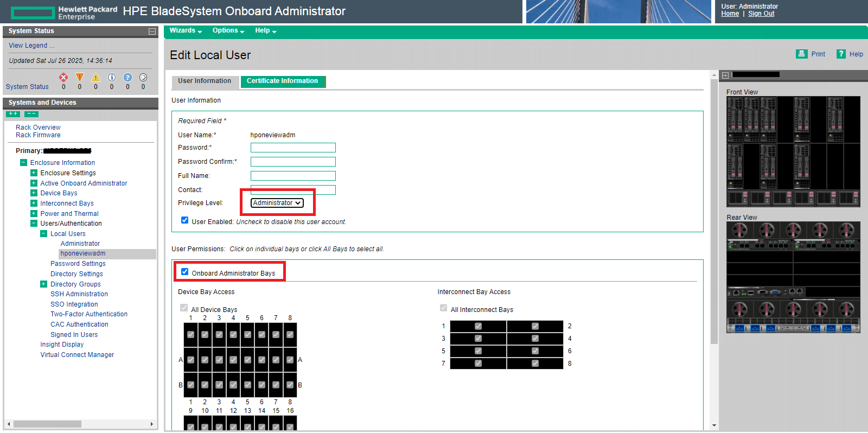Click the Help question mark icon
This screenshot has height=433, width=868.
[841, 54]
